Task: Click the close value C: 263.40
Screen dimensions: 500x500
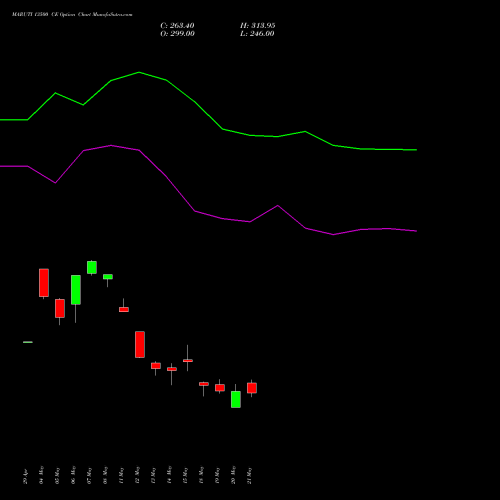Action: click(177, 26)
